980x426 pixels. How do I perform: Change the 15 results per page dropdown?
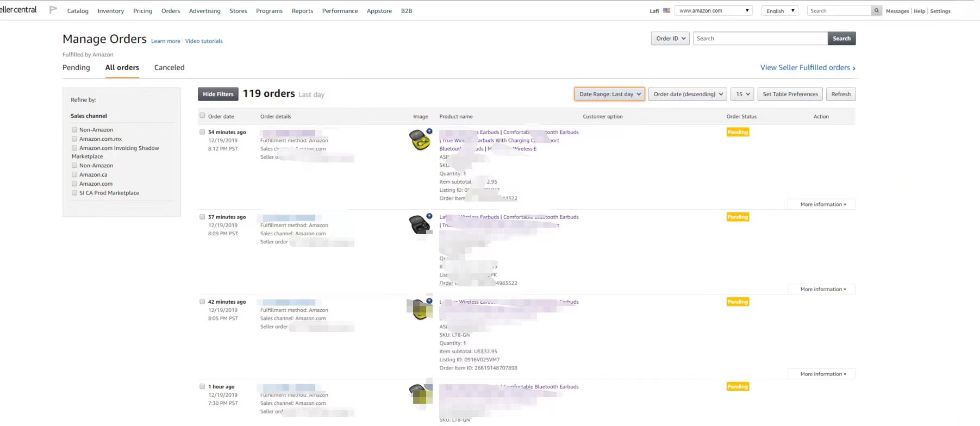point(742,94)
